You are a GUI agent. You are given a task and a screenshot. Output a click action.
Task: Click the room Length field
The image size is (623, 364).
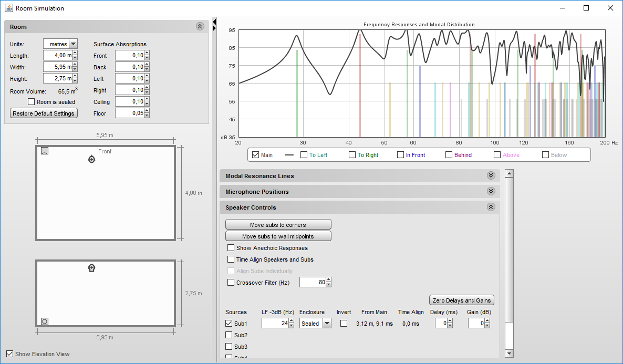click(58, 55)
